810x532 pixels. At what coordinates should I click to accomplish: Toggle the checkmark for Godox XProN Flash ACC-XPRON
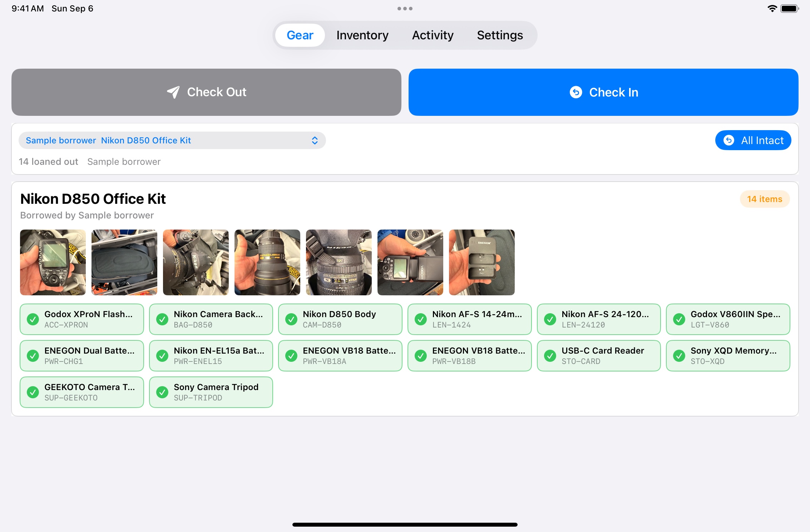point(33,319)
